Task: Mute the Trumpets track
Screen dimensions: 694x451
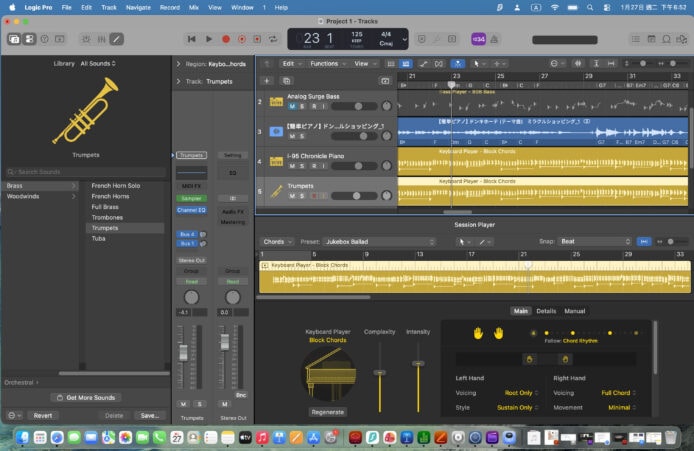Action: click(x=292, y=196)
